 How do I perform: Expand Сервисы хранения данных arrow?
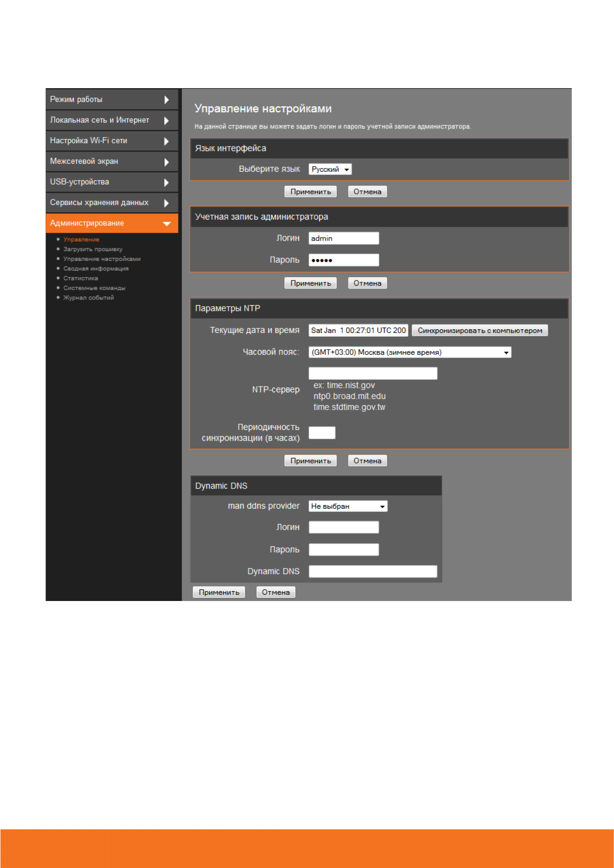click(x=166, y=203)
